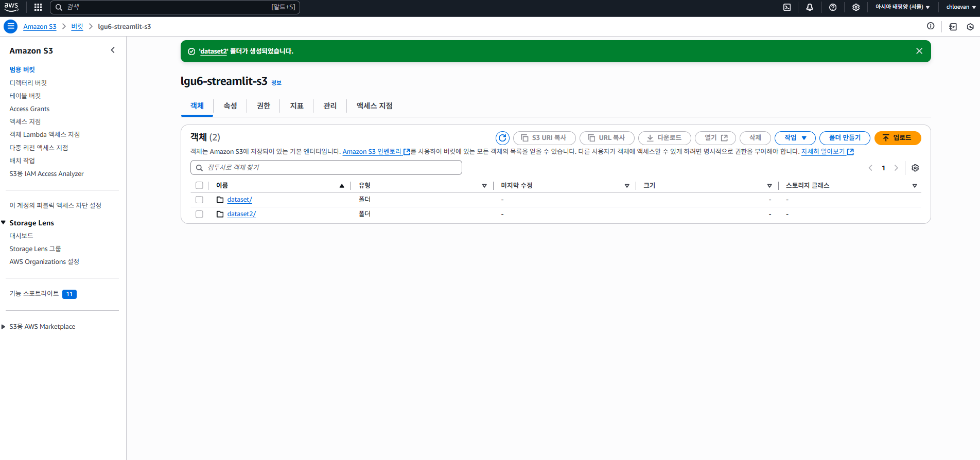Image resolution: width=980 pixels, height=460 pixels.
Task: Switch to the 관리 tab
Action: pos(330,106)
